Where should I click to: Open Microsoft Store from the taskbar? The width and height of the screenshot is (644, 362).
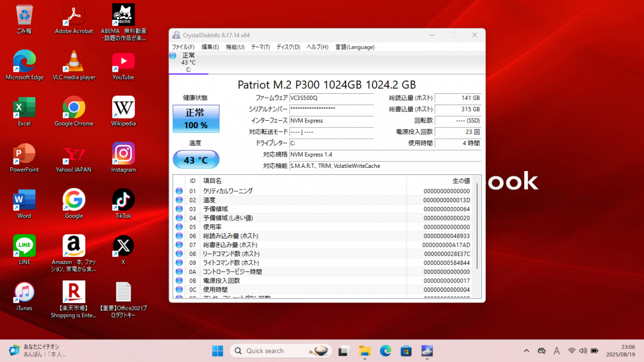click(406, 351)
